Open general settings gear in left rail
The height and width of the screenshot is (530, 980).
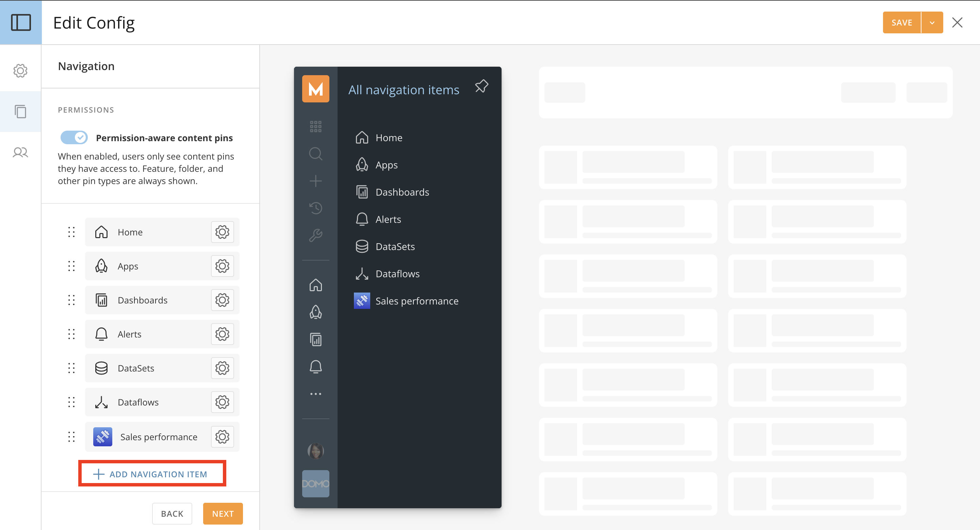(x=20, y=71)
